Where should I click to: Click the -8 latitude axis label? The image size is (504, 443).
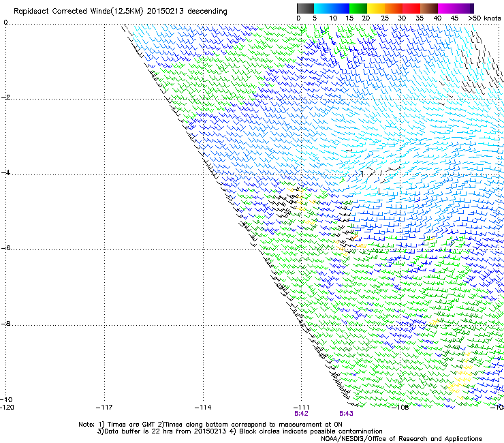pyautogui.click(x=5, y=324)
